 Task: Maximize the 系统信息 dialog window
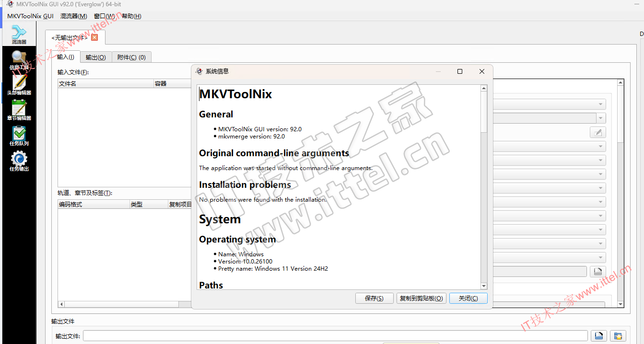(x=460, y=71)
